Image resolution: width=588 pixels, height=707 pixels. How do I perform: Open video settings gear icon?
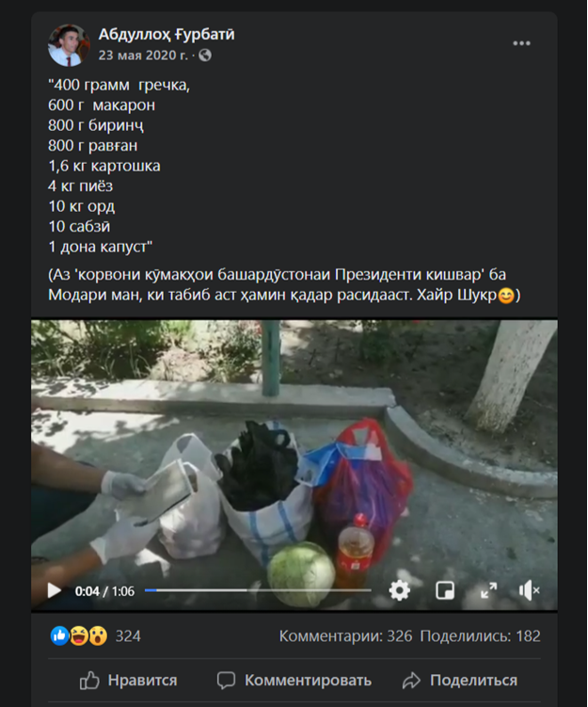[399, 590]
